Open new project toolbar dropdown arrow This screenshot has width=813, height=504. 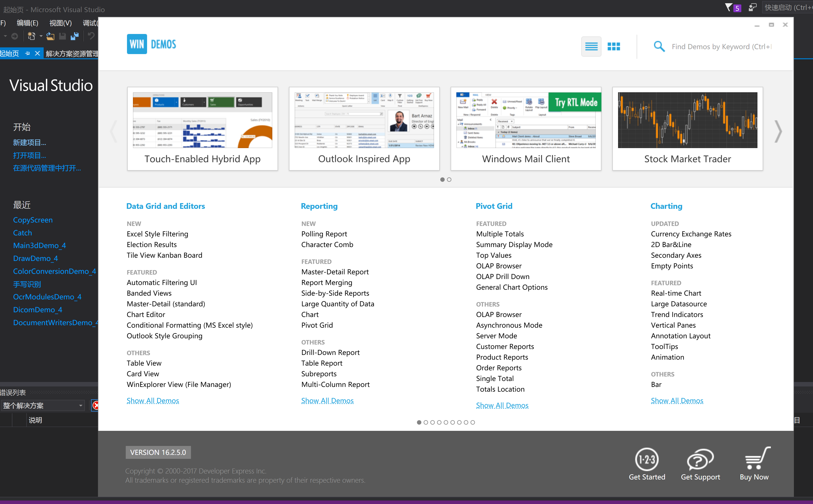click(x=41, y=36)
